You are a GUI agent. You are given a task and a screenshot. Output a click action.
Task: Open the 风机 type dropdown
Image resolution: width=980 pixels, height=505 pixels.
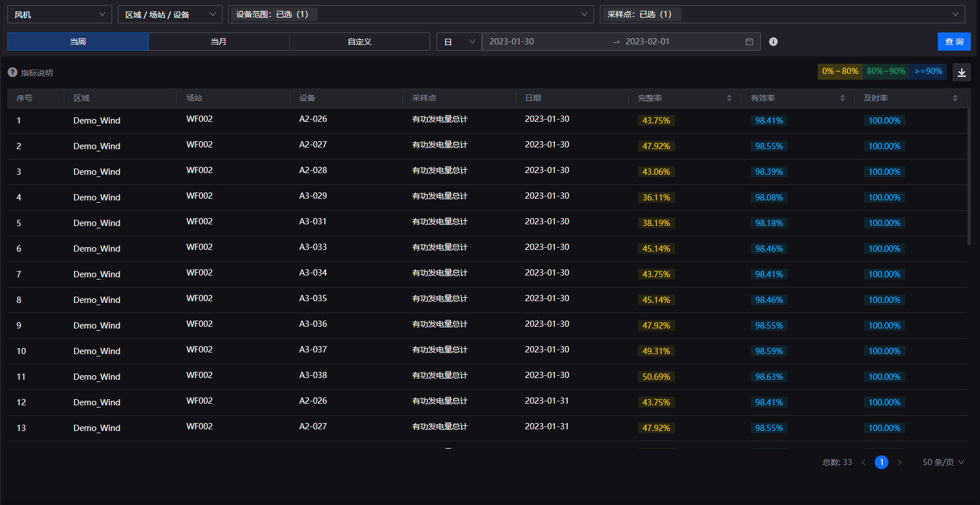tap(59, 14)
